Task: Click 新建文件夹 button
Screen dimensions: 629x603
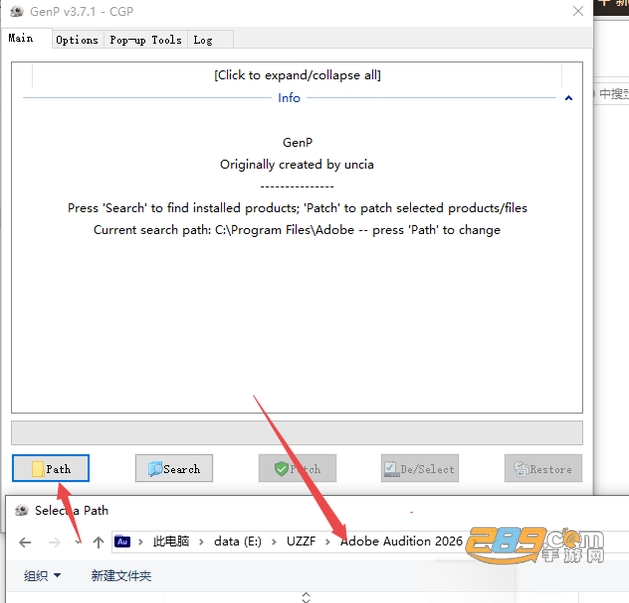Action: [121, 576]
